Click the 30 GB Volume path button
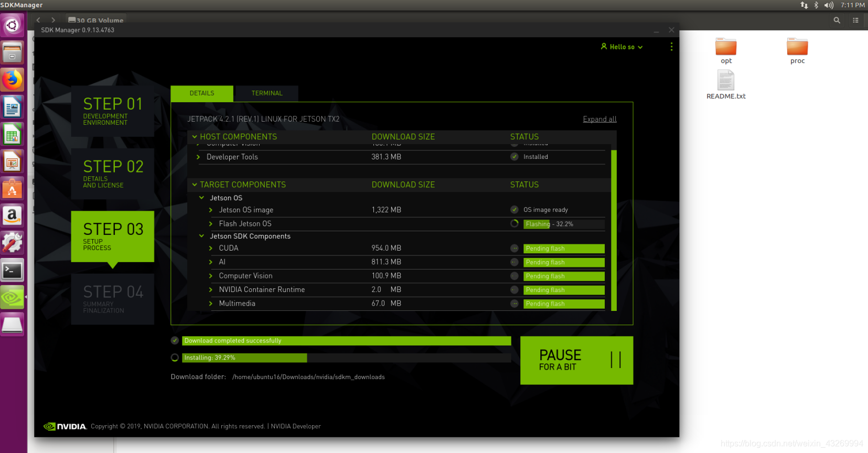 pos(95,20)
